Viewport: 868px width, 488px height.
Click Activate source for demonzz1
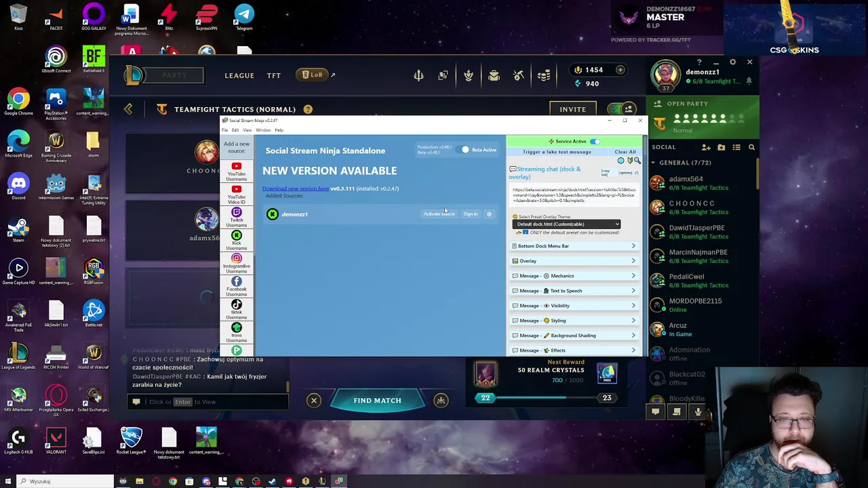(x=439, y=214)
